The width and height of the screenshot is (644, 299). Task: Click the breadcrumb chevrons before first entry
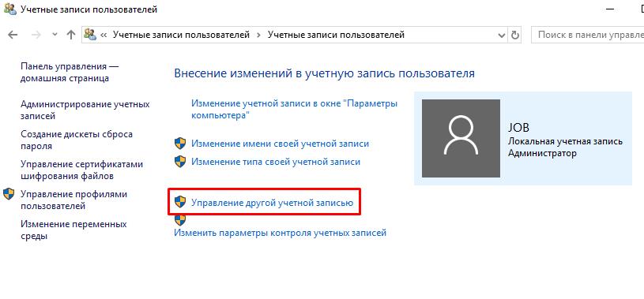[104, 35]
